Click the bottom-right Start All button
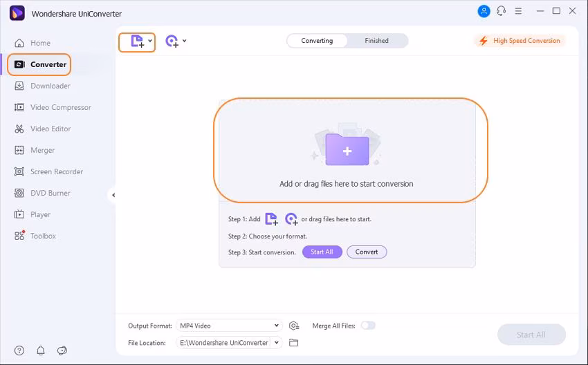588x365 pixels. click(531, 335)
